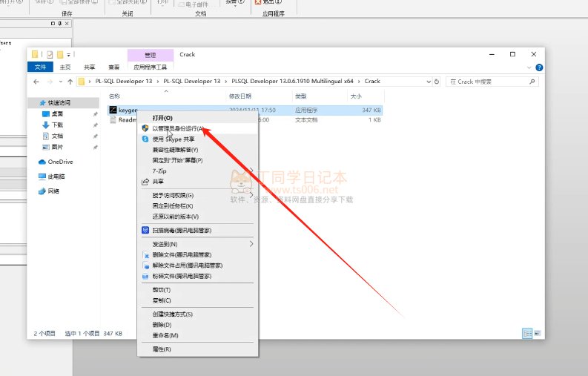Choose Open (打开) in the context menu
This screenshot has width=588, height=376.
tap(198, 118)
